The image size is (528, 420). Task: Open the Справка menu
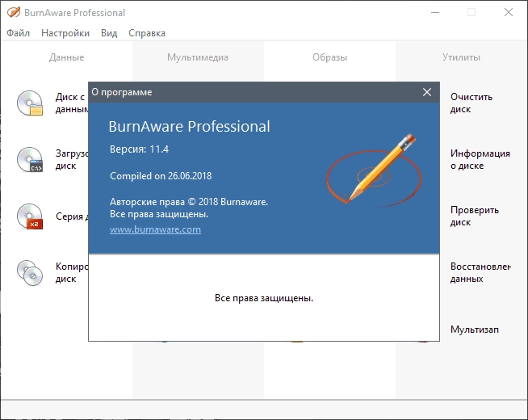pyautogui.click(x=147, y=33)
